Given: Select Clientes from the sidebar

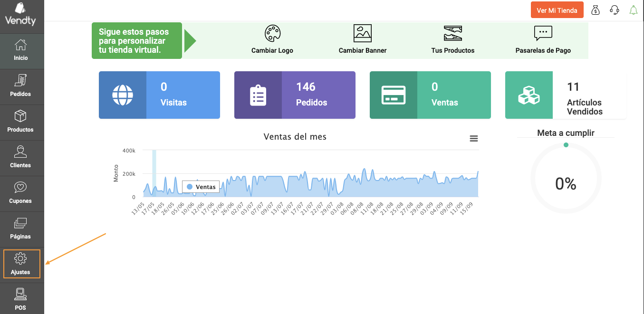Looking at the screenshot, I should (x=22, y=158).
